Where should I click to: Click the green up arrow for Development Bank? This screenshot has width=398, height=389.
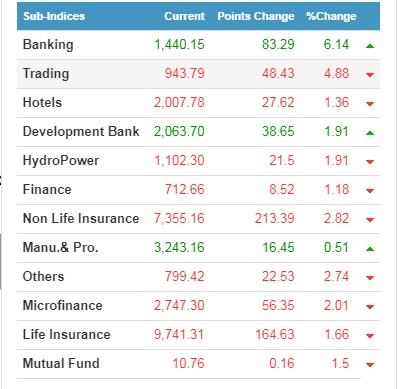[x=370, y=133]
